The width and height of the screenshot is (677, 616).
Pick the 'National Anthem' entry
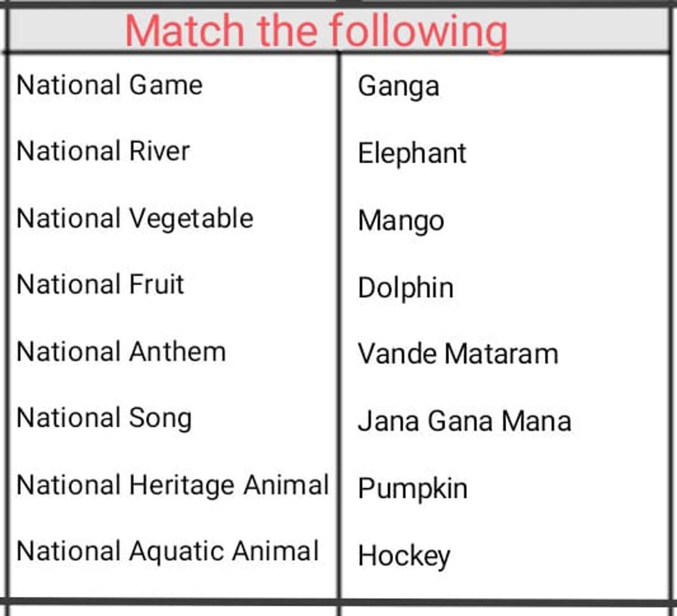(121, 352)
